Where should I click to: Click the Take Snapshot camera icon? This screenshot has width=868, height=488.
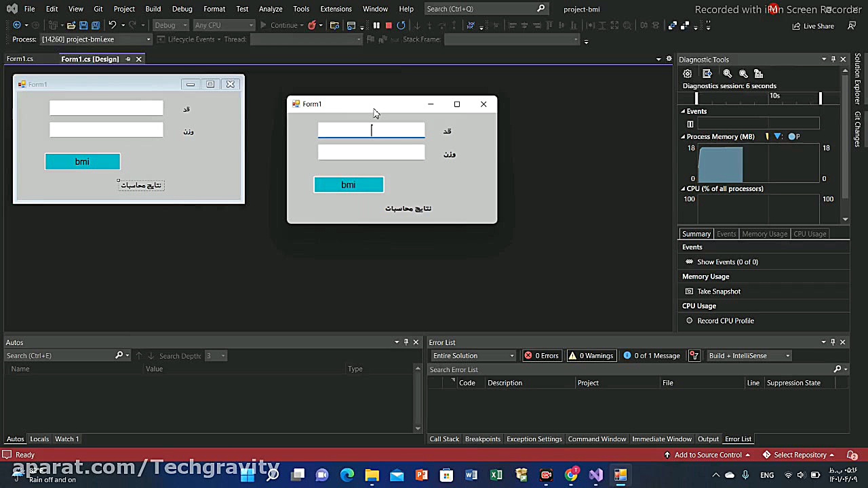(690, 291)
